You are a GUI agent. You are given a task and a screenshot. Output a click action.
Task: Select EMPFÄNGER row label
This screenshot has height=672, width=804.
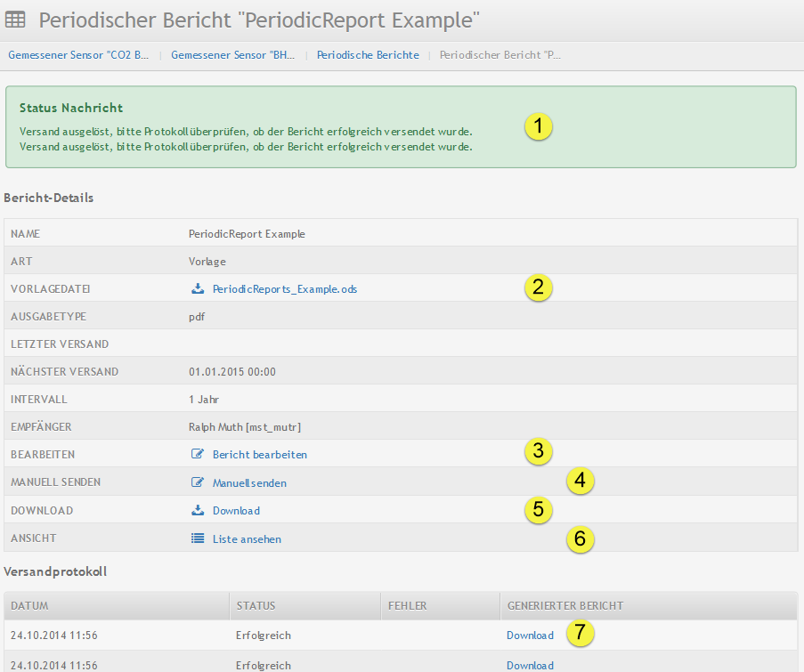[x=41, y=427]
